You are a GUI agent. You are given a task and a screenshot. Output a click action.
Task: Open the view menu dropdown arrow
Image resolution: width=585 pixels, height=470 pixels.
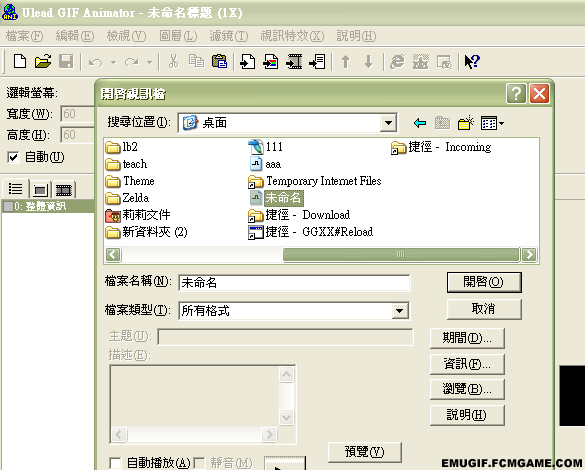click(501, 123)
